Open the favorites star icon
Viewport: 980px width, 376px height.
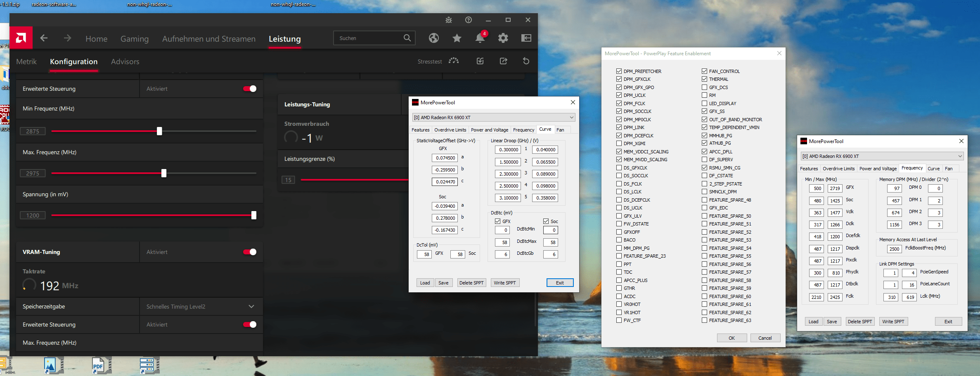coord(457,38)
